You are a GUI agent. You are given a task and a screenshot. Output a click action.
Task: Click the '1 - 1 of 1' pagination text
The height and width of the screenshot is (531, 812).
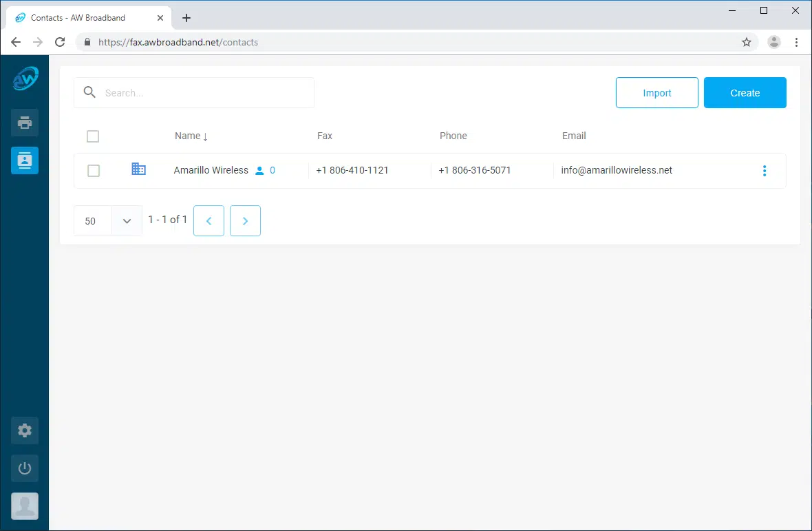tap(167, 220)
